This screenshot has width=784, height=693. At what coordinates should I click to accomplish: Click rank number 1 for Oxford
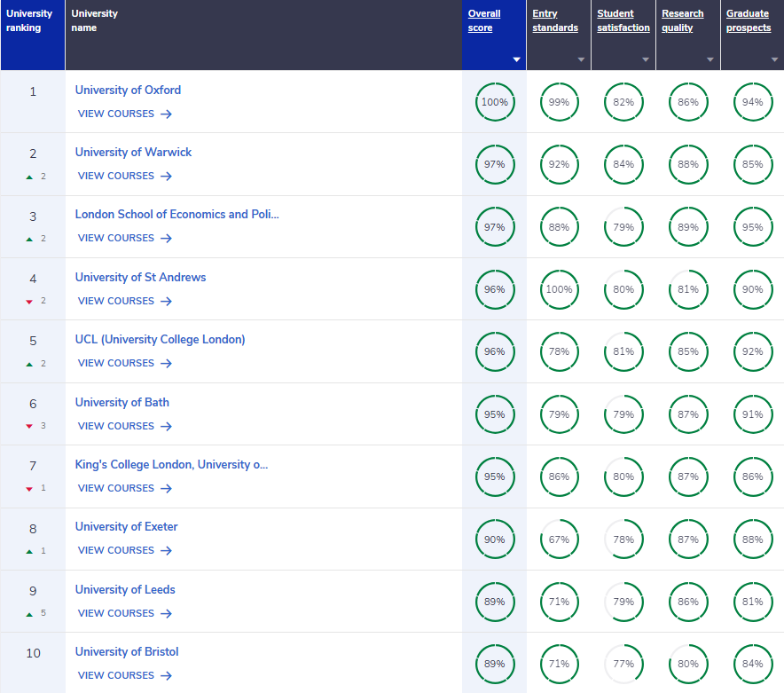pos(33,91)
